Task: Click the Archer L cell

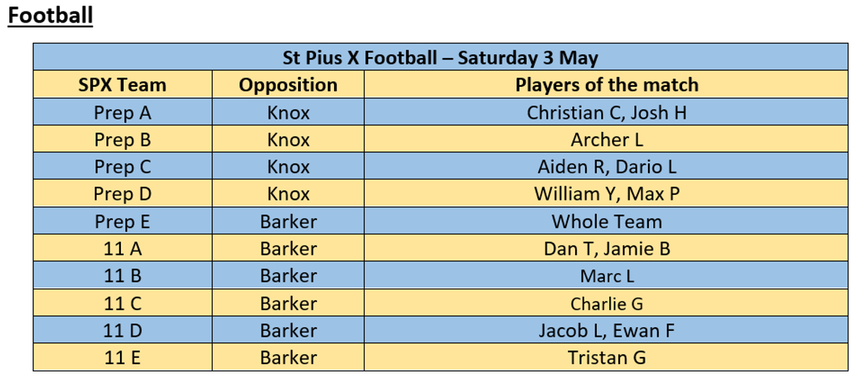Action: tap(606, 139)
